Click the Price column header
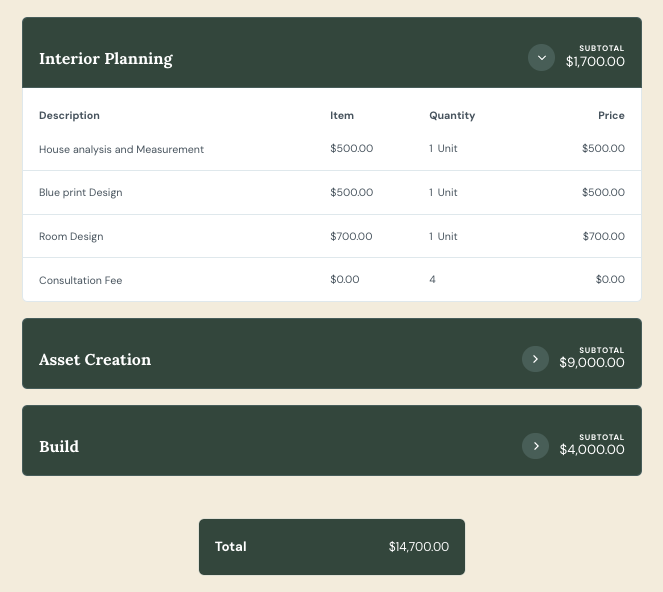Viewport: 663px width, 592px height. pyautogui.click(x=611, y=116)
